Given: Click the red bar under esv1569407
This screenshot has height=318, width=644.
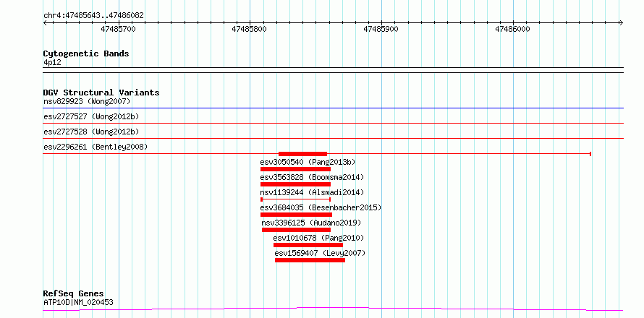Looking at the screenshot, I should pos(310,260).
